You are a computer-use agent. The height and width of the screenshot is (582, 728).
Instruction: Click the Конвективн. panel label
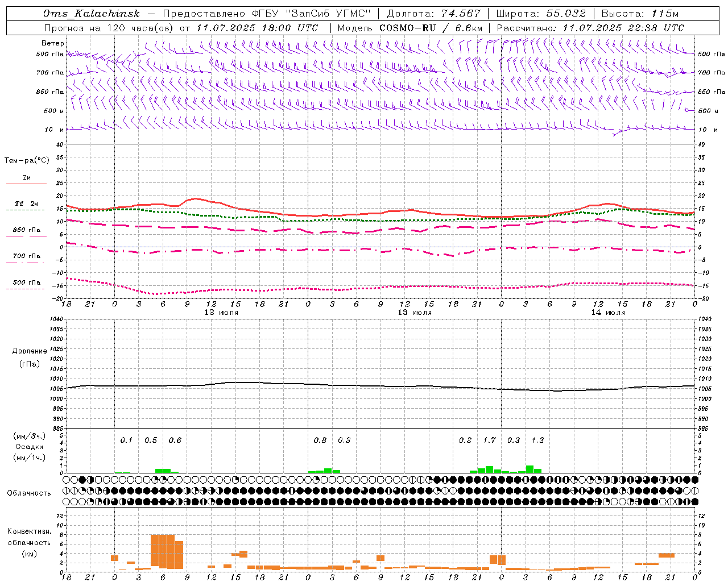30,531
